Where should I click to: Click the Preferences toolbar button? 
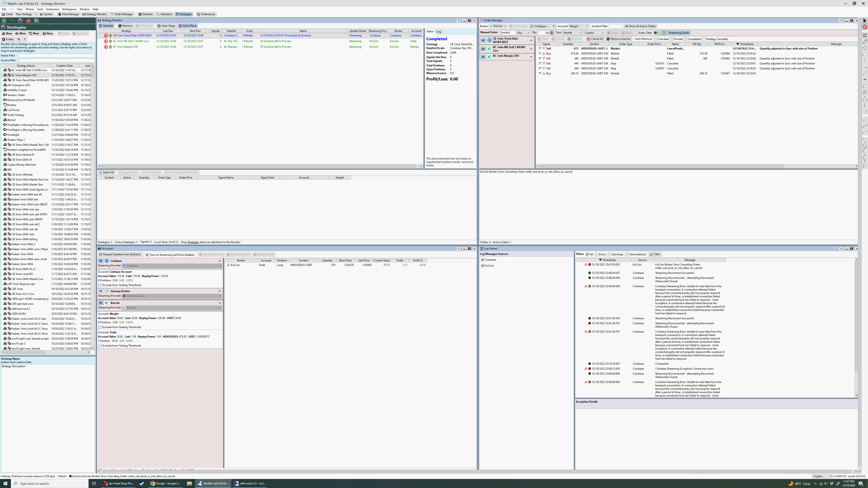206,14
